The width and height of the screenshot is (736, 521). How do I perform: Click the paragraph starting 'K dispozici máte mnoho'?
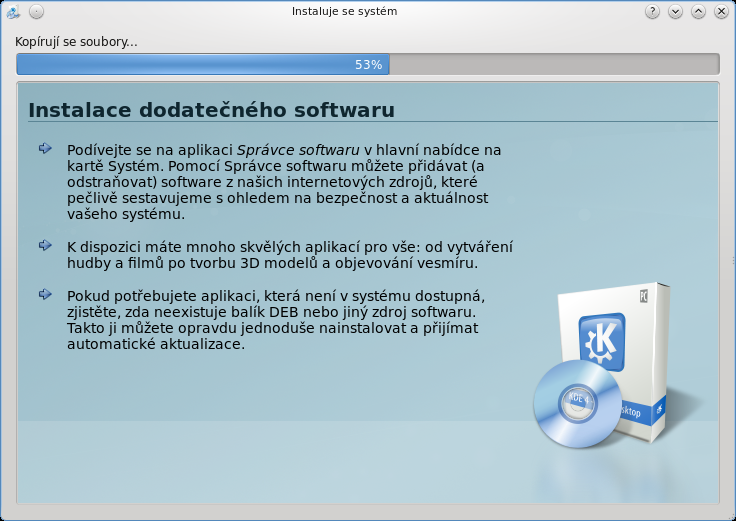click(x=290, y=255)
